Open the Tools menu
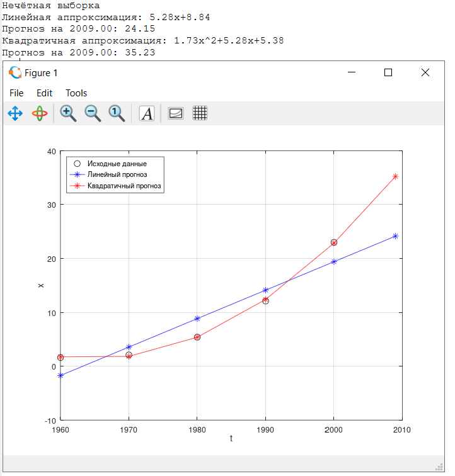This screenshot has height=476, width=455. pyautogui.click(x=76, y=93)
